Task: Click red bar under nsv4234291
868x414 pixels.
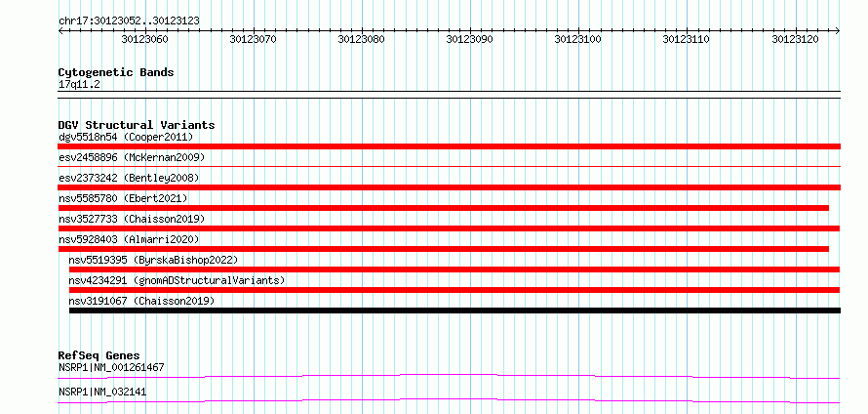Action: point(454,290)
